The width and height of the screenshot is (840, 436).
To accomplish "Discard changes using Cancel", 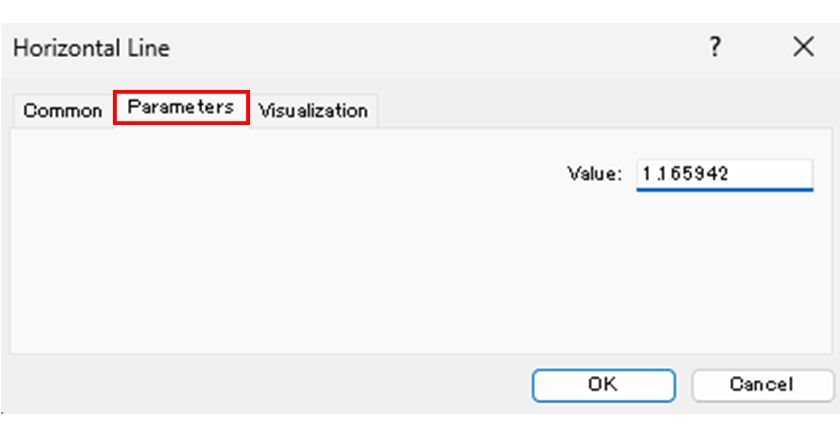I will pyautogui.click(x=761, y=384).
